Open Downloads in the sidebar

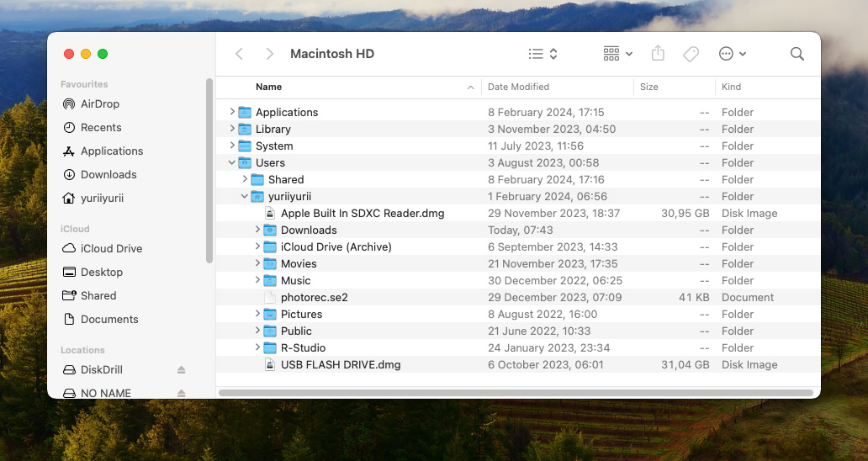tap(108, 174)
